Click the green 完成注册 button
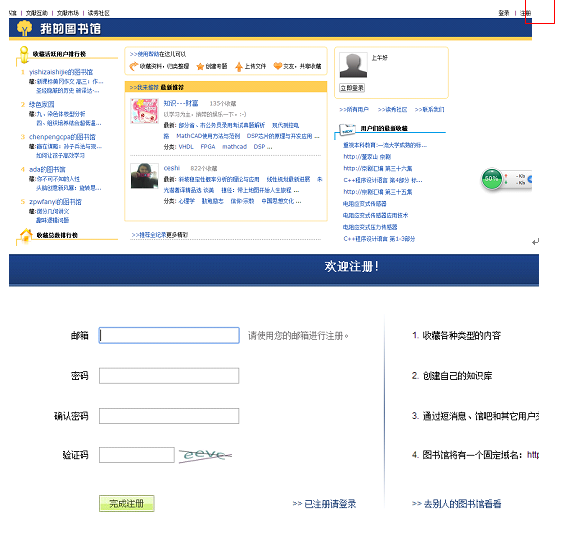Screen dimensions: 574x536 pyautogui.click(x=127, y=503)
